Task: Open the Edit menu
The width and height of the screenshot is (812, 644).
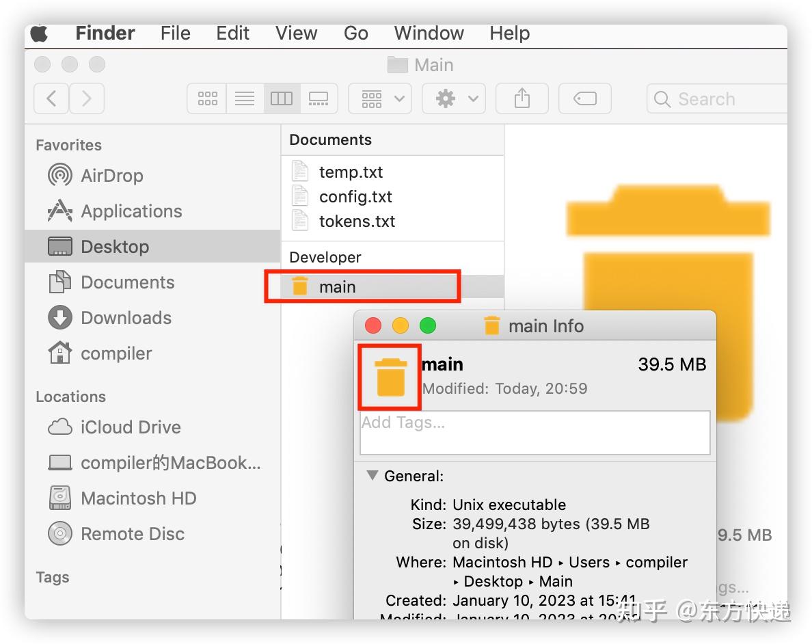Action: pyautogui.click(x=232, y=33)
